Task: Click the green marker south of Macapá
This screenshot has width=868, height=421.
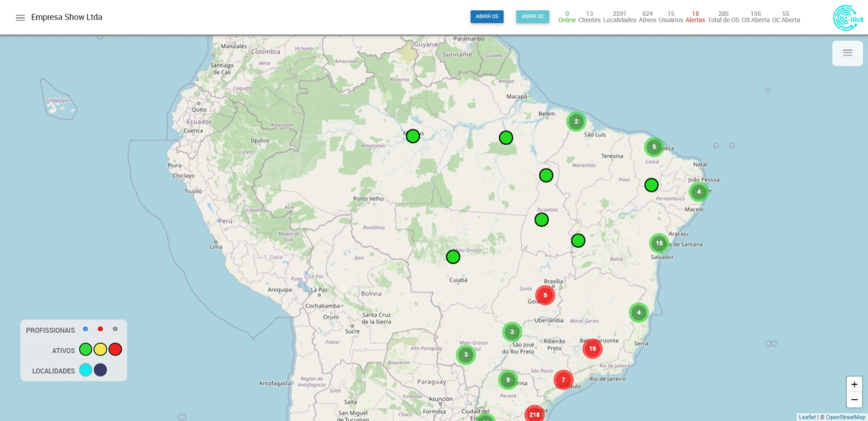Action: 506,138
